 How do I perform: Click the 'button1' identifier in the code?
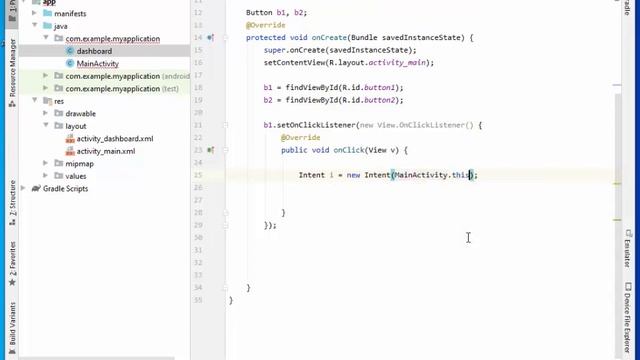(379, 88)
